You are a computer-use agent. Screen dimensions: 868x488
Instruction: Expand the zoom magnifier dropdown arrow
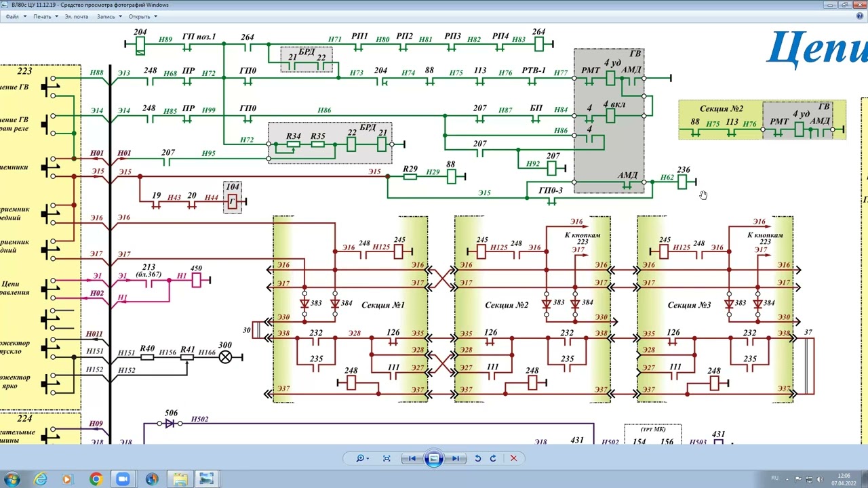pos(368,459)
